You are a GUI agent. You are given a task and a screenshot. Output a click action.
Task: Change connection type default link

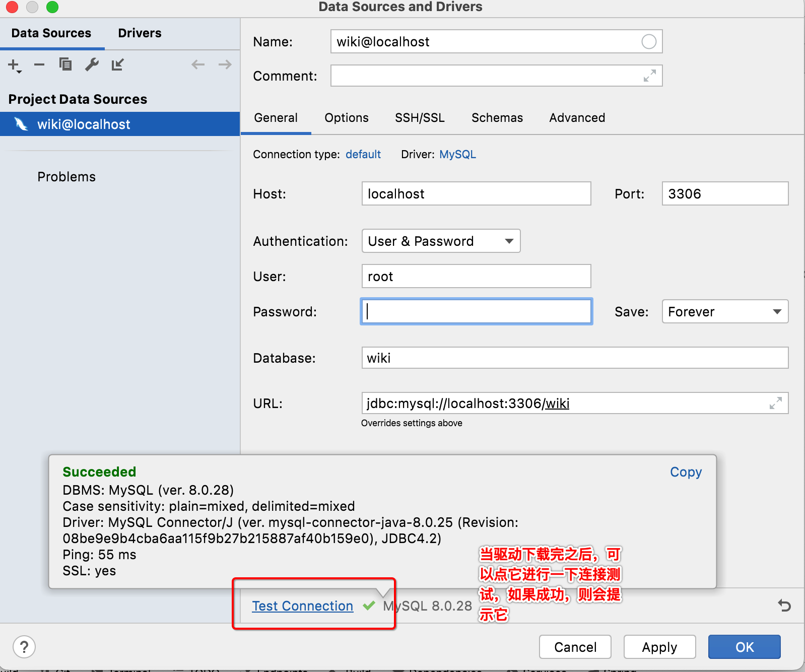363,154
